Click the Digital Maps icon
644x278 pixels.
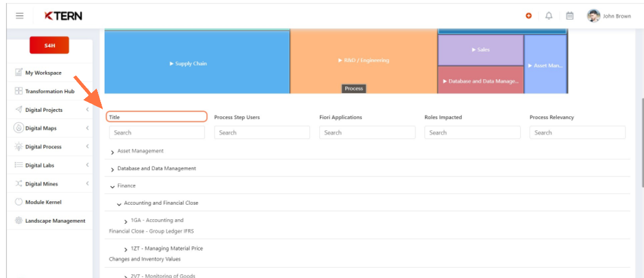19,128
